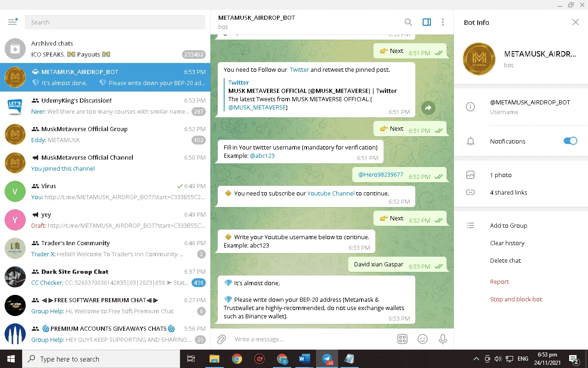Image resolution: width=588 pixels, height=368 pixels.
Task: Open Dark Site Group Chat
Action: [x=105, y=277]
